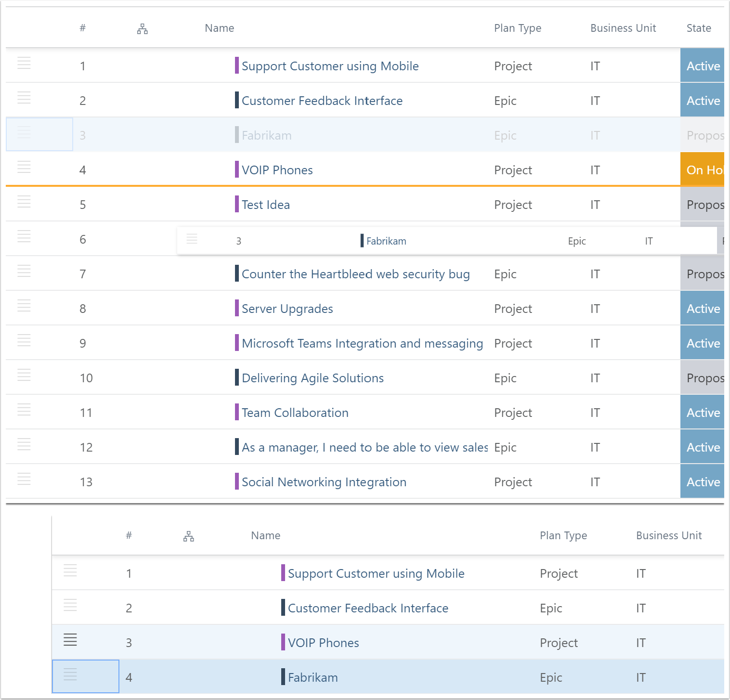This screenshot has width=730, height=700.
Task: Click drag handle of row 6 in top table
Action: point(24,236)
